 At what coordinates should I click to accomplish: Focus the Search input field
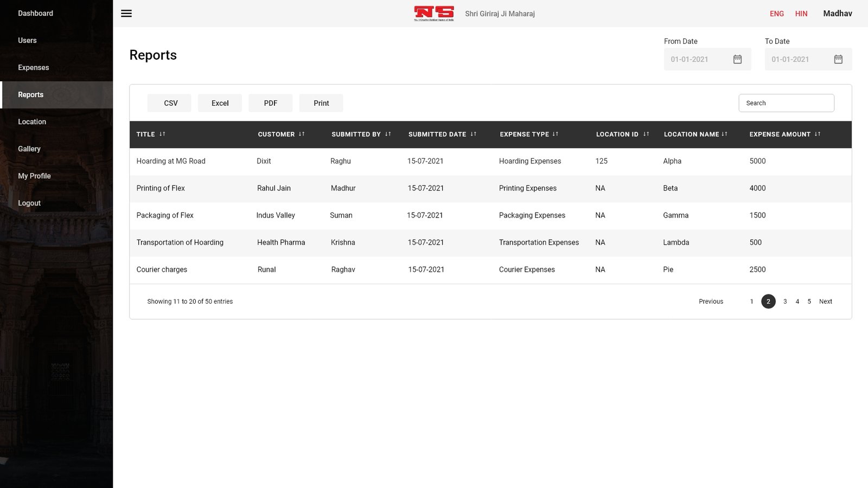(786, 103)
